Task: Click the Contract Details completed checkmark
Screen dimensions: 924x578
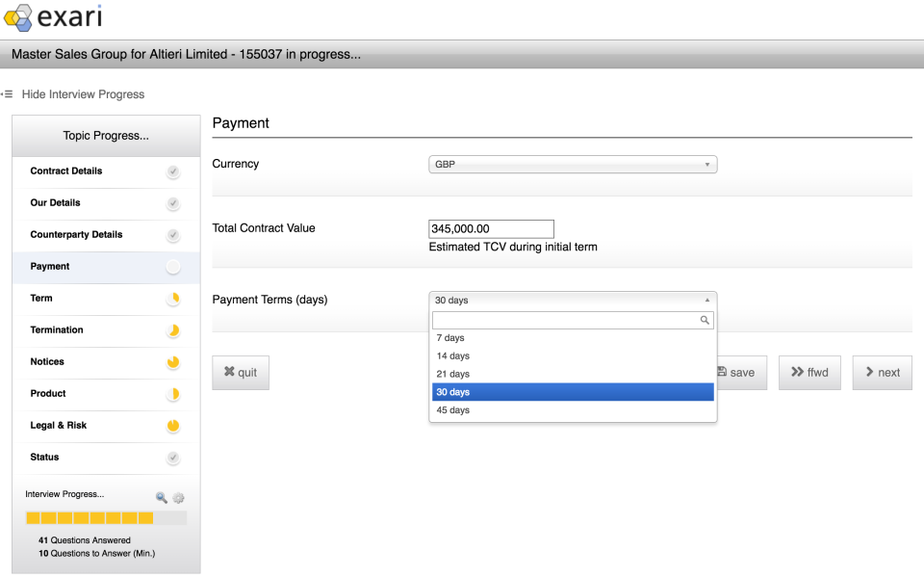Action: (x=172, y=171)
